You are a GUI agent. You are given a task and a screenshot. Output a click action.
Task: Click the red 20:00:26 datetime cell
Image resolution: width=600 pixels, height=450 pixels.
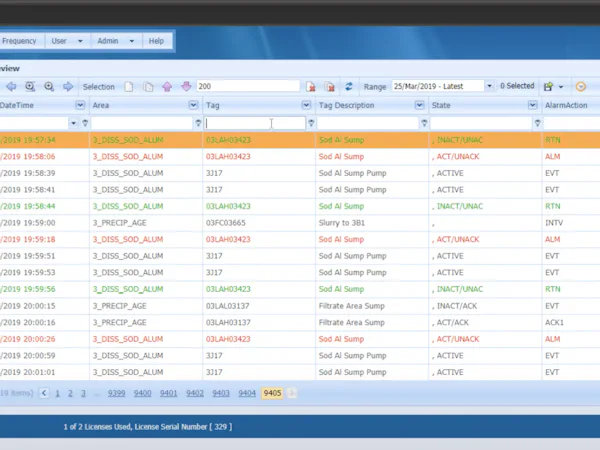28,339
